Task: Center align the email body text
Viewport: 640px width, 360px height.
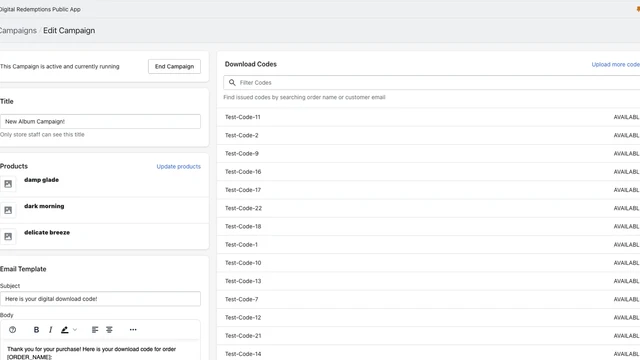Action: pyautogui.click(x=109, y=330)
